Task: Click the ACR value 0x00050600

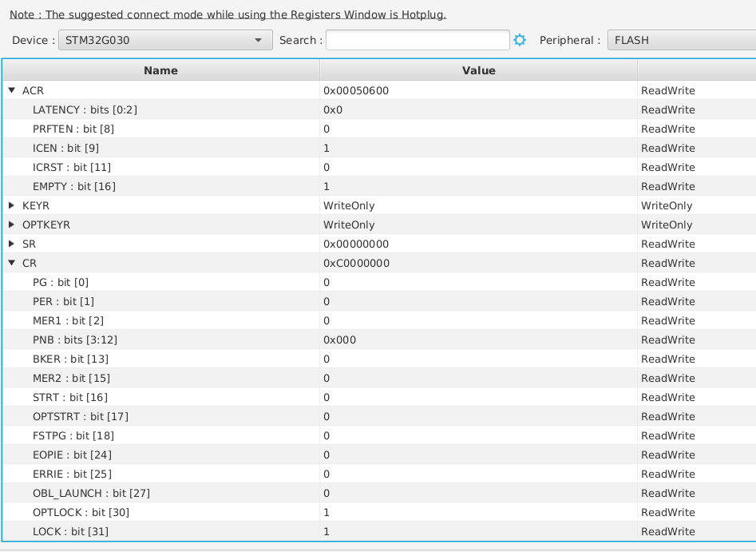Action: tap(356, 90)
